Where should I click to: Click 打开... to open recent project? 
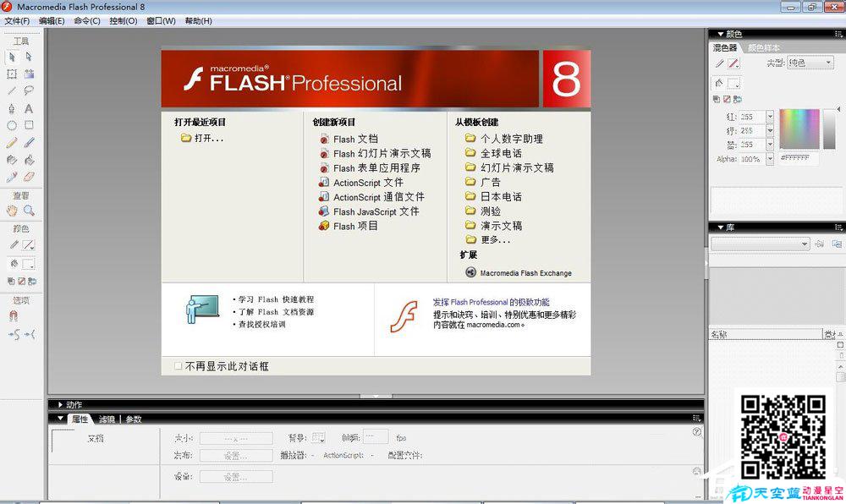pyautogui.click(x=202, y=139)
